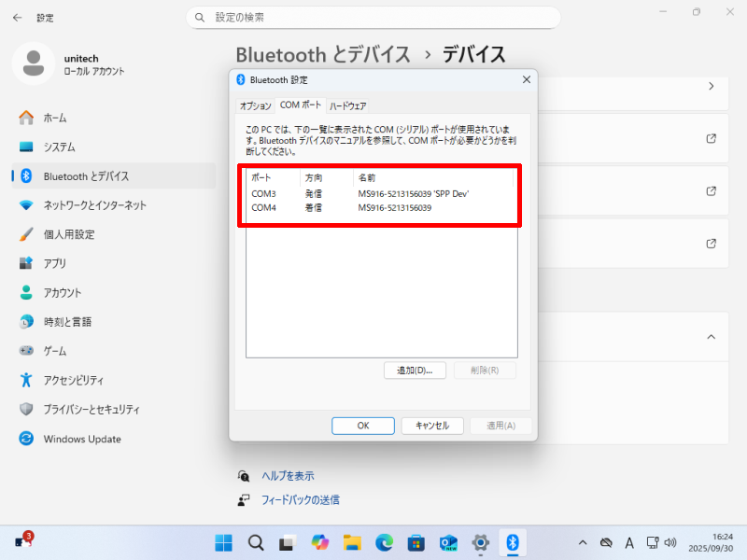
Task: Open the ホーム sidebar item
Action: coord(54,118)
